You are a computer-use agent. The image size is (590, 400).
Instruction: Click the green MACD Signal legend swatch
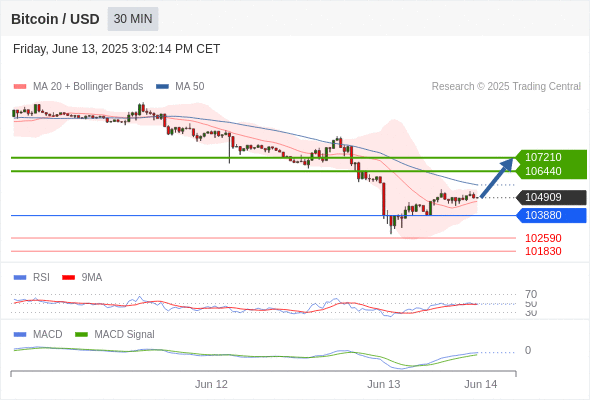pyautogui.click(x=81, y=335)
